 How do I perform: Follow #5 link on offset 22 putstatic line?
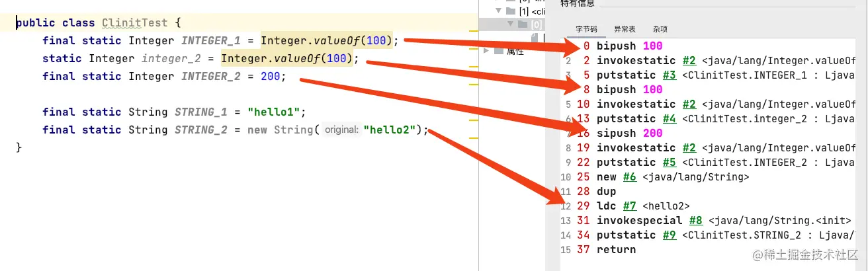click(x=669, y=163)
